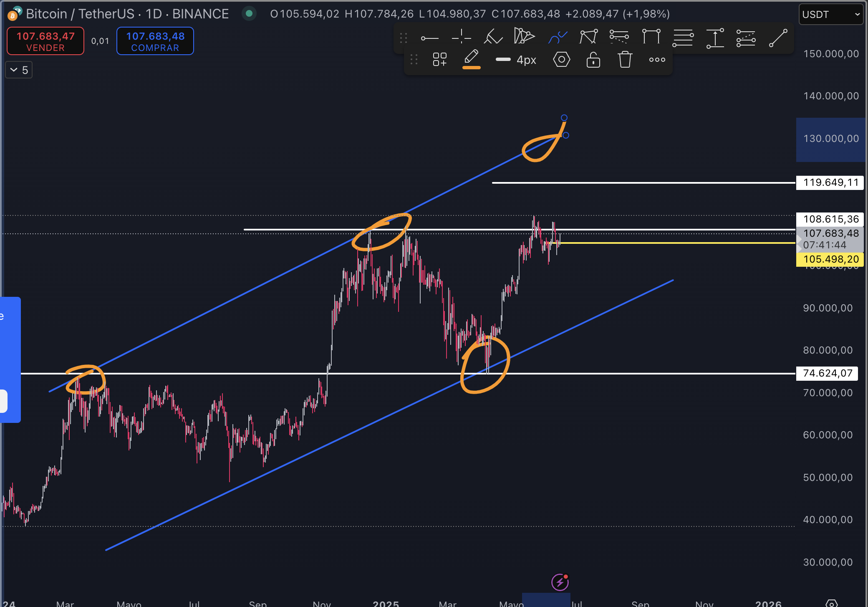The height and width of the screenshot is (607, 868).
Task: Open chart settings gear at bottom right
Action: click(831, 603)
